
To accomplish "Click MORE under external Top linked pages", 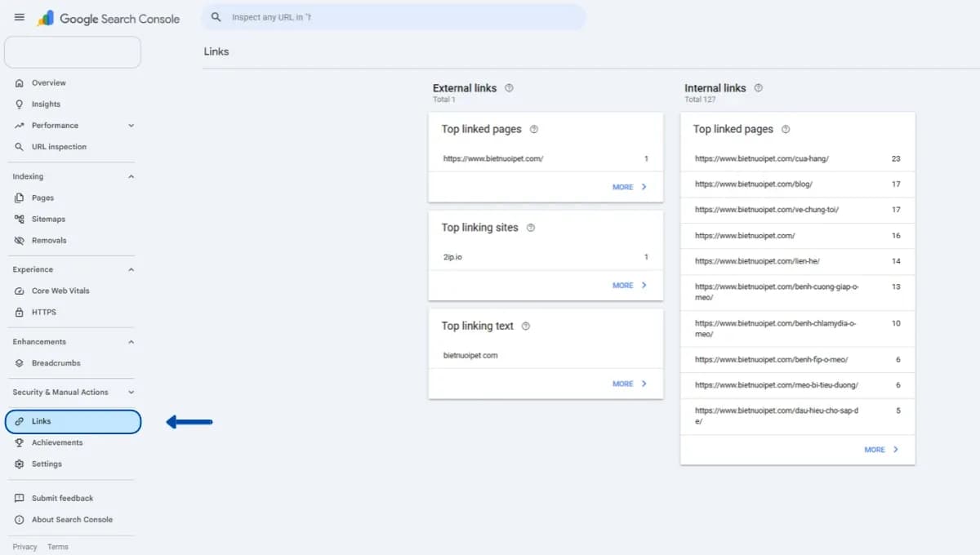I will [x=630, y=187].
